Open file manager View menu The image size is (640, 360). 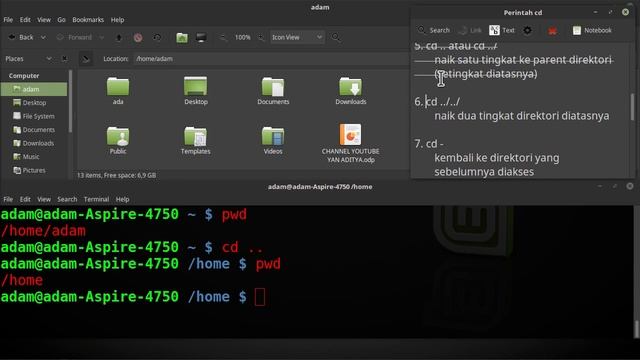click(44, 20)
